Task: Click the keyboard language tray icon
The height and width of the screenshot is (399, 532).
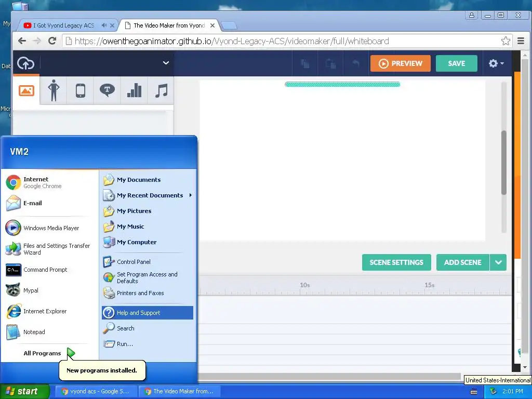Action: (474, 392)
